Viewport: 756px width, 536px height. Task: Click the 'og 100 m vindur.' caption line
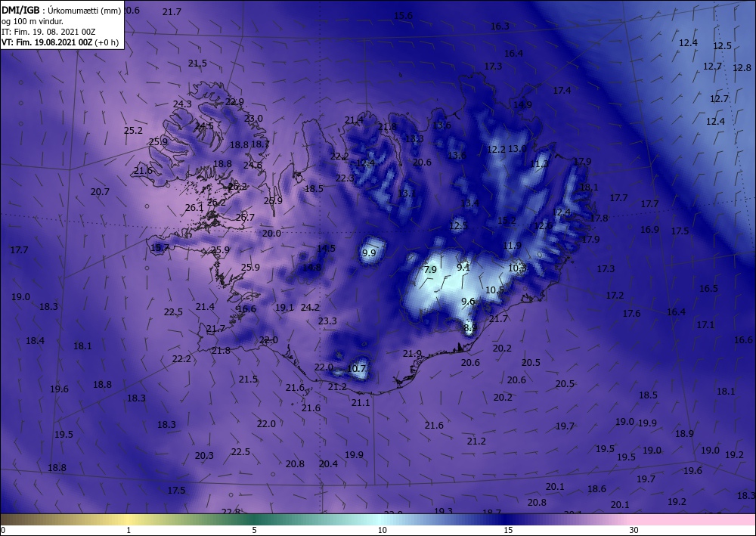33,22
